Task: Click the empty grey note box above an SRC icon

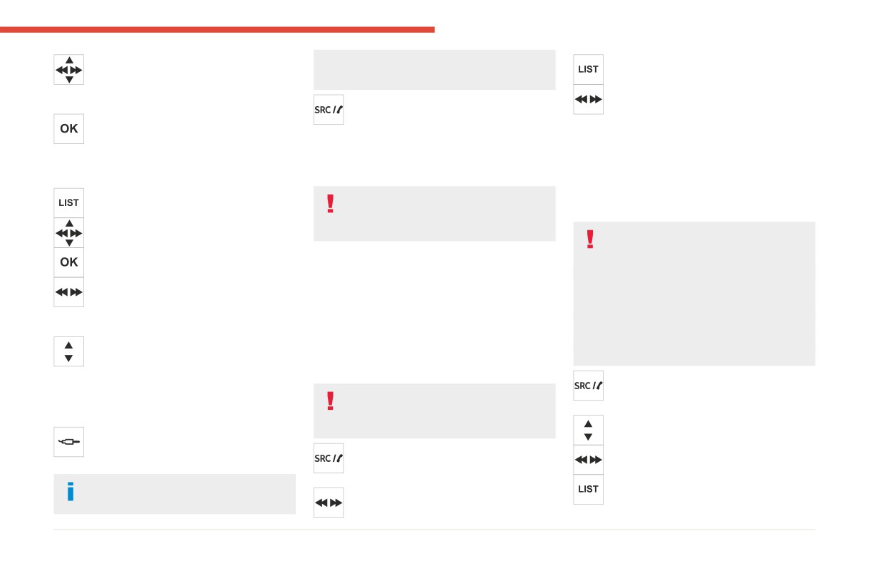Action: pyautogui.click(x=435, y=70)
